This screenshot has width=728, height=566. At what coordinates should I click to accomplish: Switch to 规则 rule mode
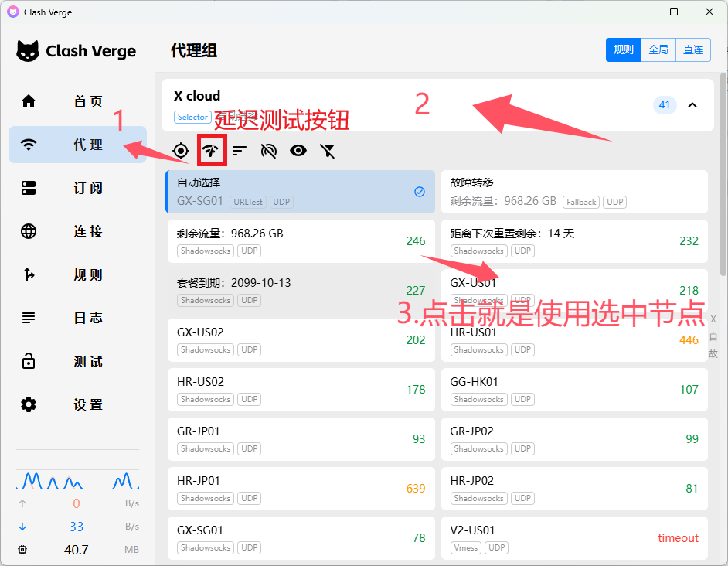(624, 49)
